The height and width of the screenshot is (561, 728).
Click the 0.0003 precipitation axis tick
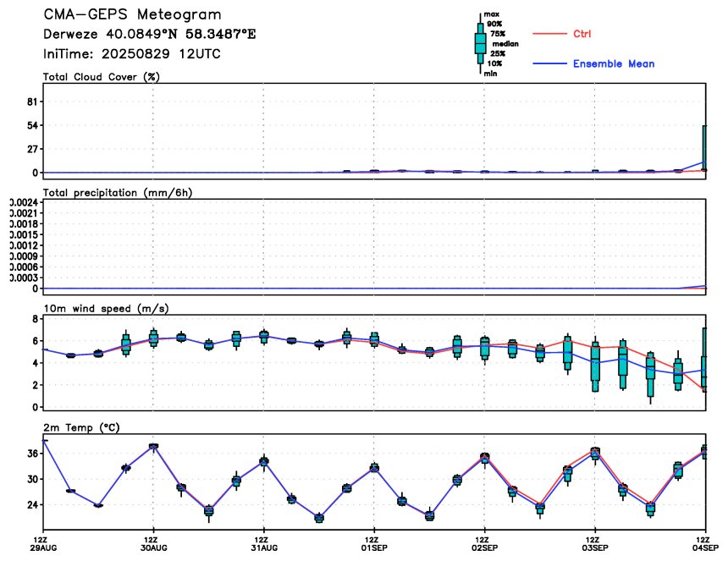(x=25, y=278)
